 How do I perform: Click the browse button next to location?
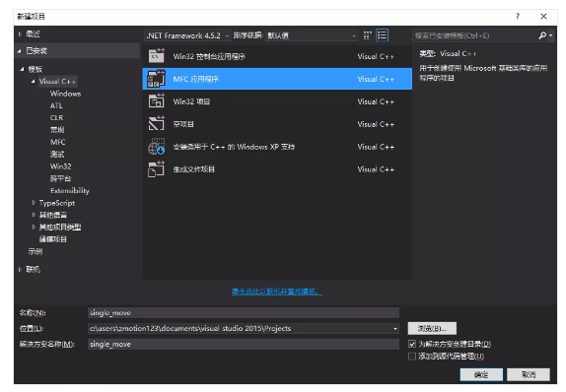tap(432, 328)
